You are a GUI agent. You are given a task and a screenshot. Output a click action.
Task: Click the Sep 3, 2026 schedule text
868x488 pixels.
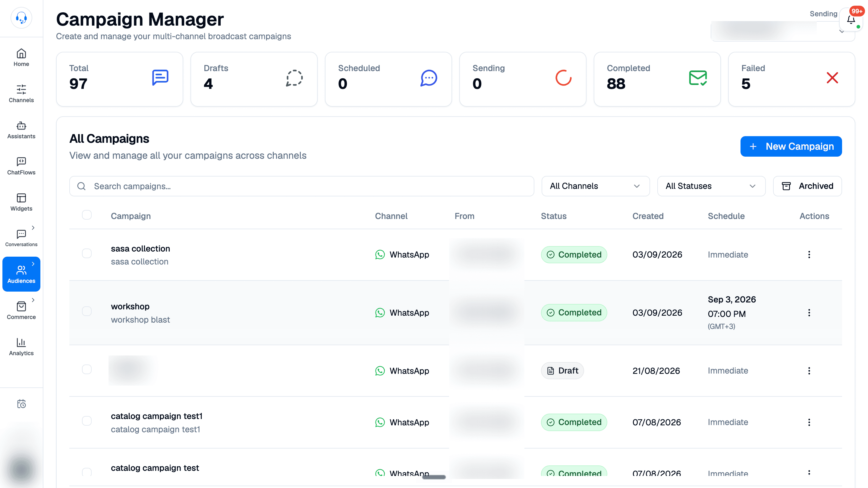731,299
